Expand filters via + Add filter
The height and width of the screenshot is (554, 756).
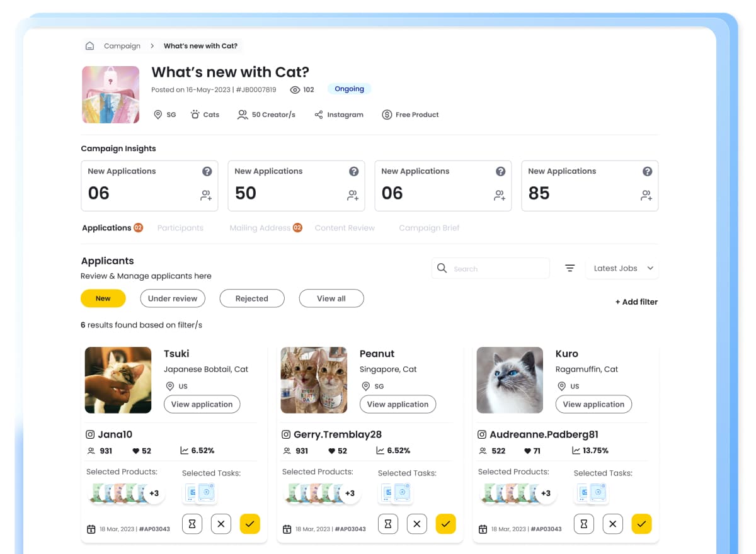point(636,302)
